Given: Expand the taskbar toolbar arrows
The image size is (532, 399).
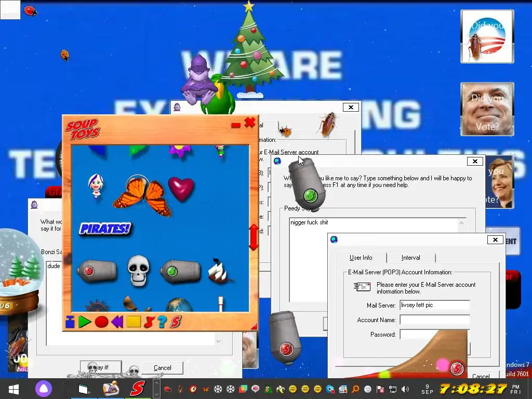Looking at the screenshot, I should [156, 389].
